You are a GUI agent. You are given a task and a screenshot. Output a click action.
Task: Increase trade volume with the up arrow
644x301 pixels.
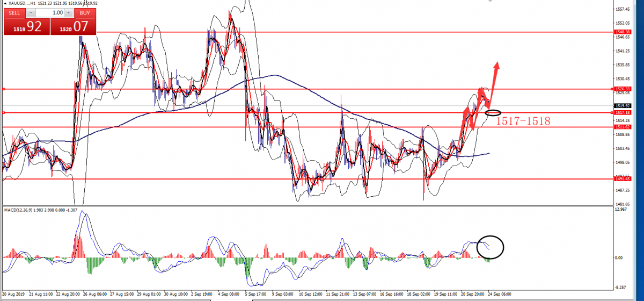(69, 12)
